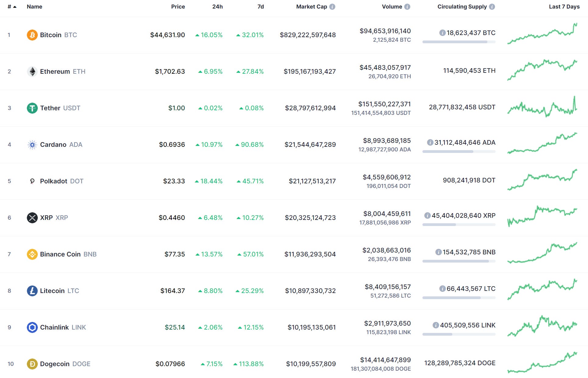Viewport: 588px width, 378px height.
Task: Click the Chainlink logo icon
Action: point(32,327)
